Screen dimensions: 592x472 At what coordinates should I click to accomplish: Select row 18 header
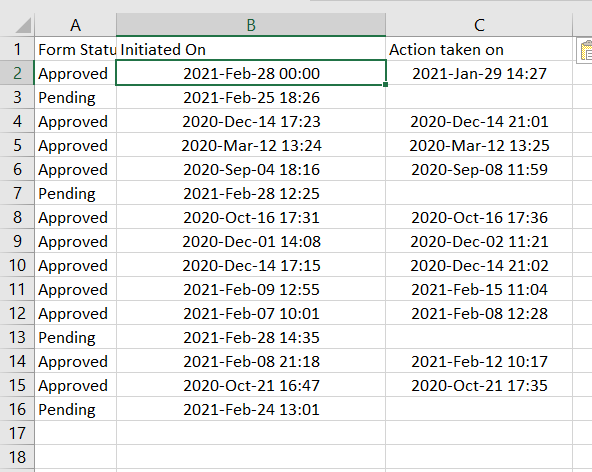click(17, 457)
